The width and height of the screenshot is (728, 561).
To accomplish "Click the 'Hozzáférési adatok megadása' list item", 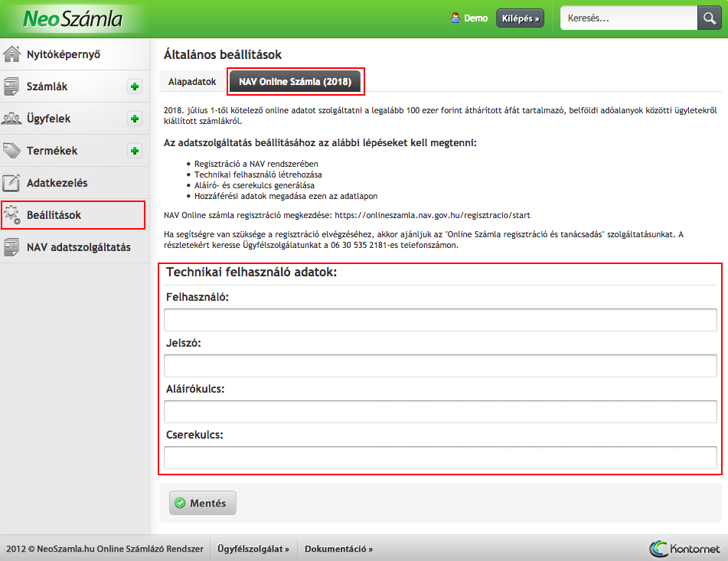I will point(286,196).
